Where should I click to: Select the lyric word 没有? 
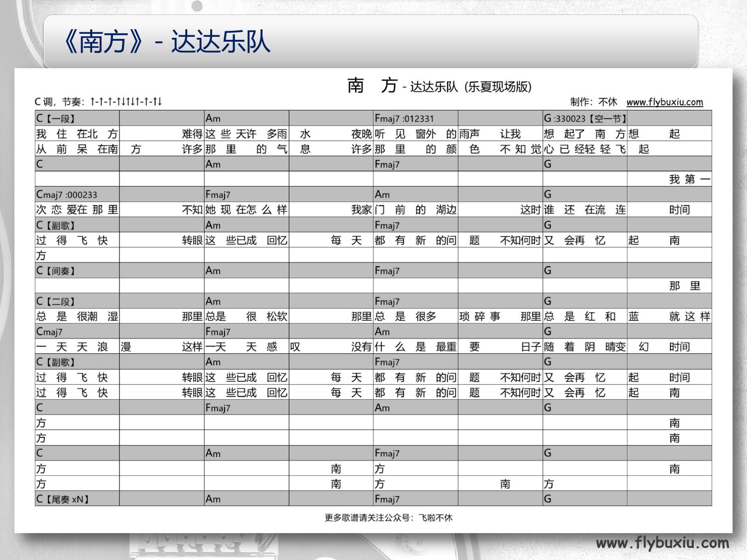362,347
